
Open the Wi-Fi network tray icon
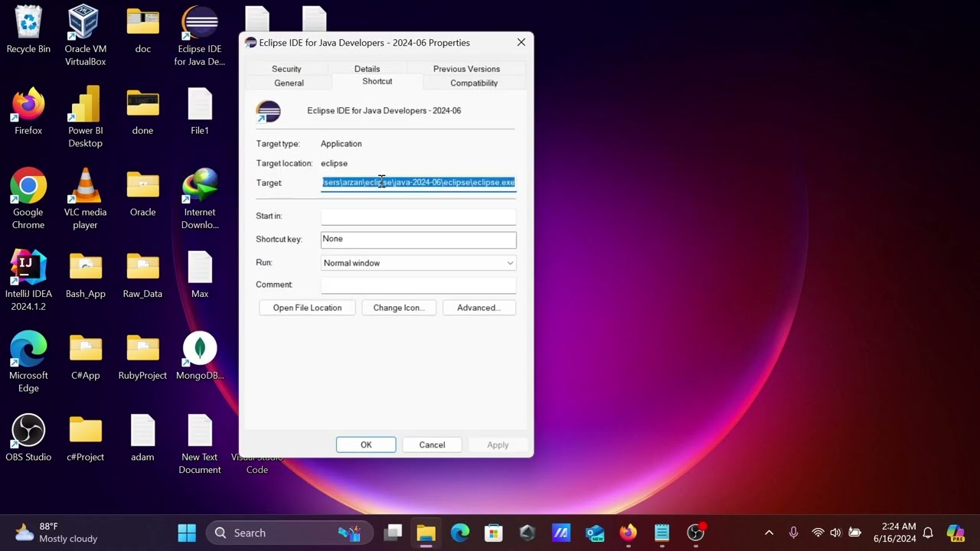[818, 533]
